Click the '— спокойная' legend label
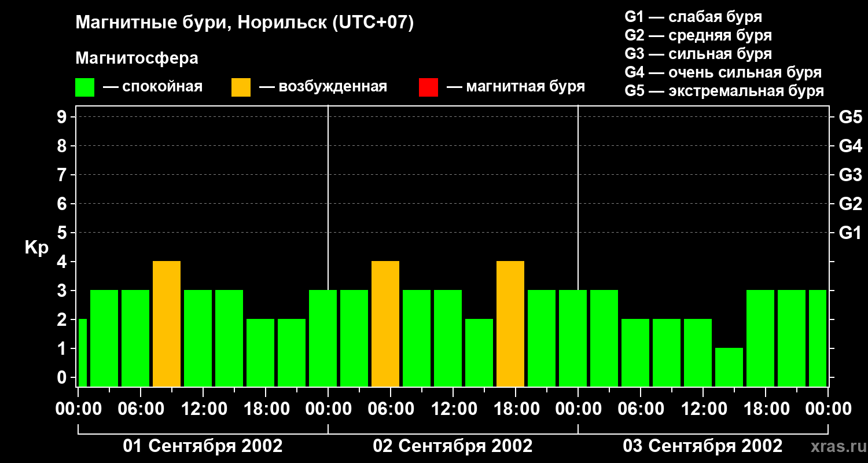Screen dimensions: 868x463 point(153,87)
